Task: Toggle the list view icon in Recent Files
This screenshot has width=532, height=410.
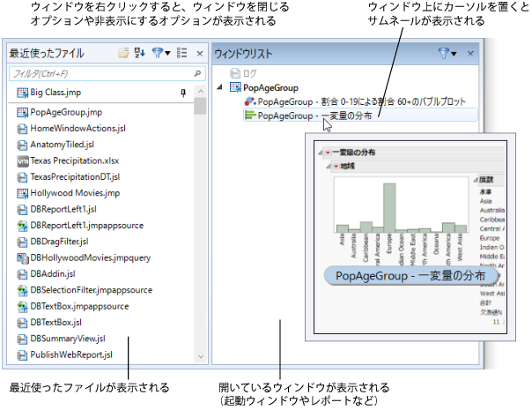Action: (x=181, y=53)
